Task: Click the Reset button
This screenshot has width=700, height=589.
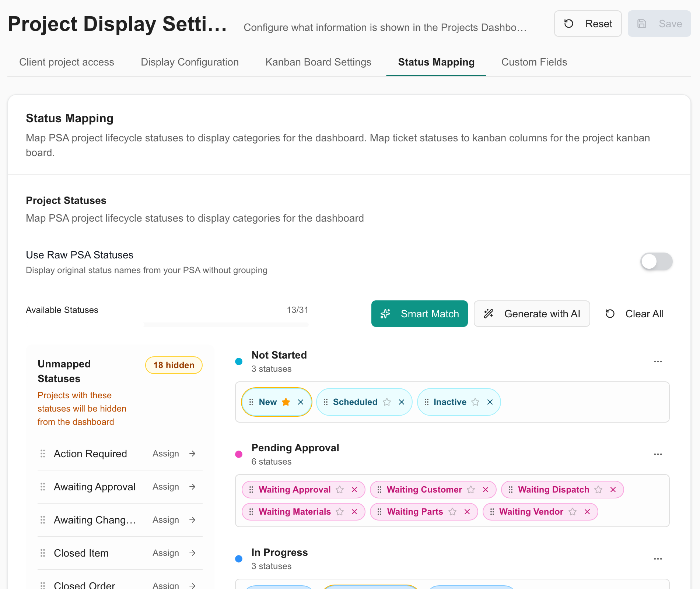Action: pos(588,24)
